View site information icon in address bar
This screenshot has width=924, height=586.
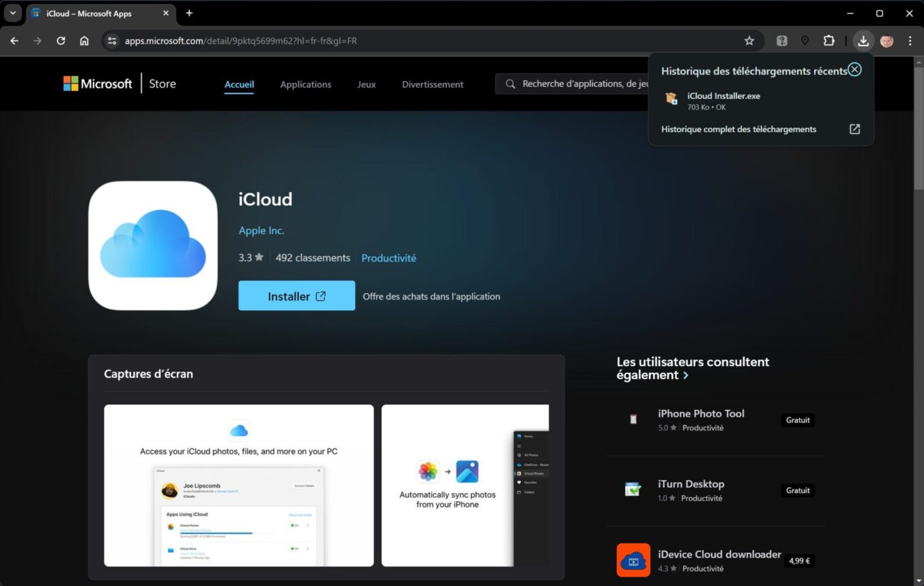click(113, 41)
